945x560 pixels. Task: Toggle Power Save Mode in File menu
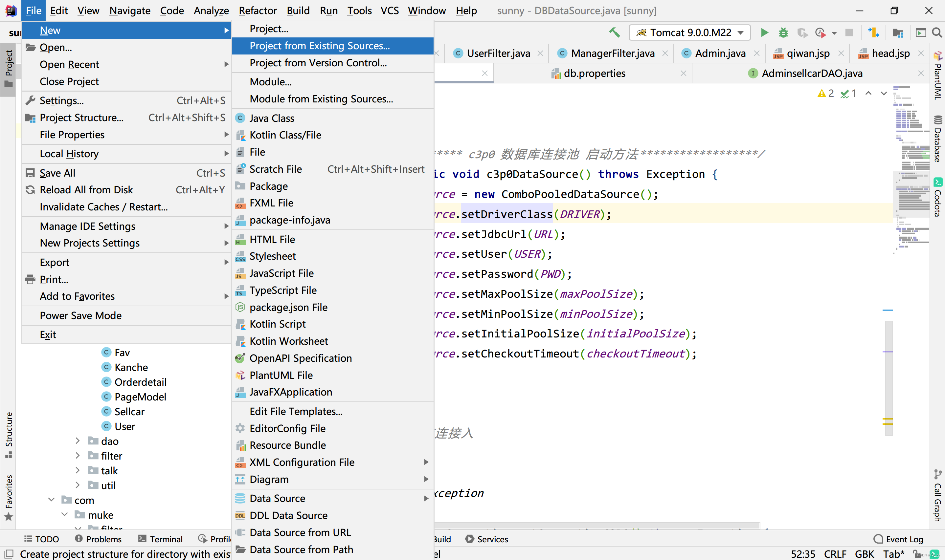click(x=126, y=315)
